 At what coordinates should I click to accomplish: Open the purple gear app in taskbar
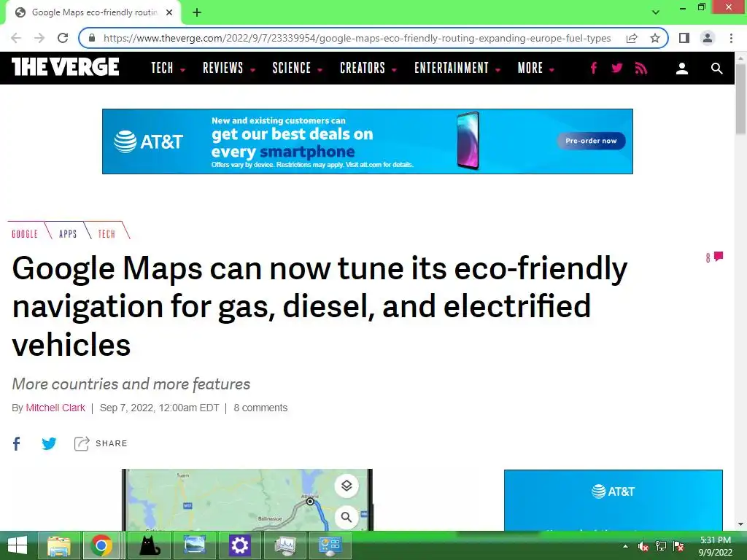point(239,545)
